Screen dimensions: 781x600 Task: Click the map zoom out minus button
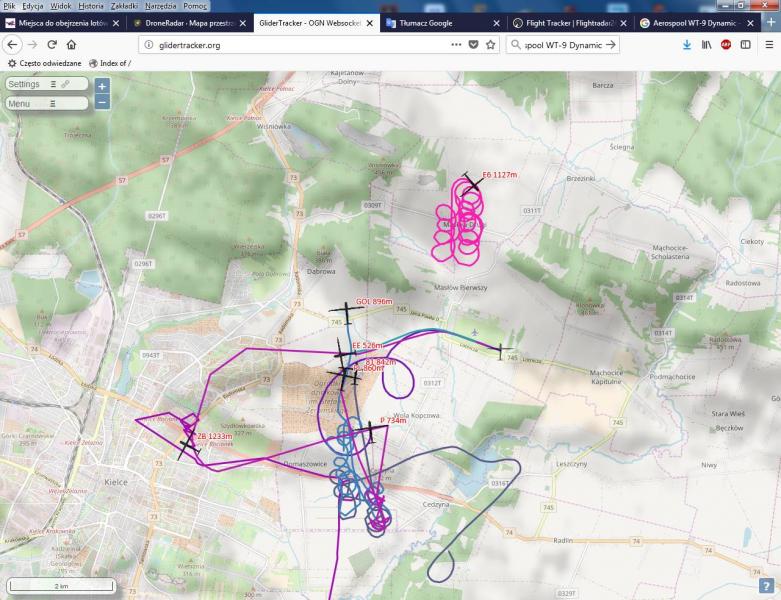pyautogui.click(x=101, y=101)
